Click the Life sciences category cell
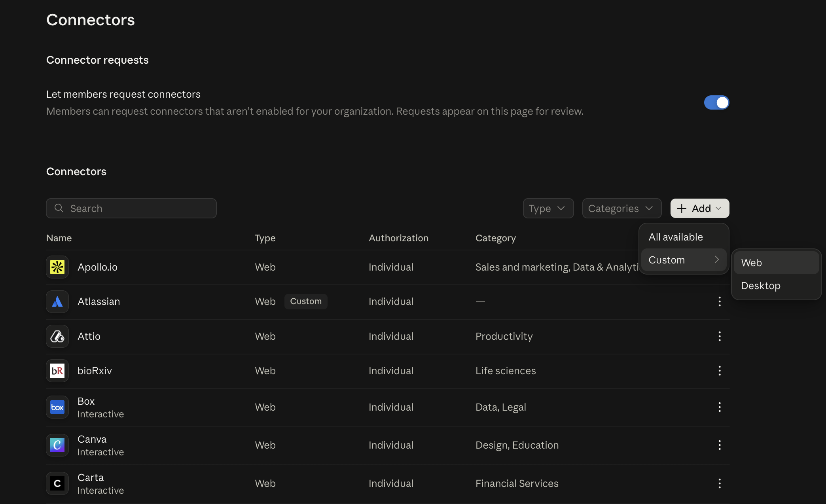The height and width of the screenshot is (504, 826). (506, 371)
